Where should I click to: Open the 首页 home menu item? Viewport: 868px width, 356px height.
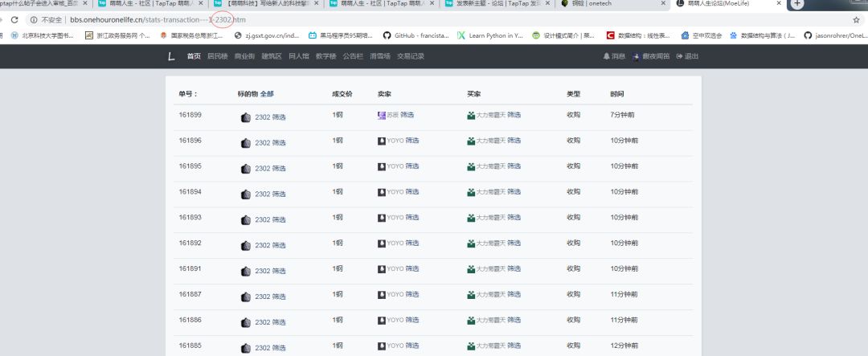pos(194,56)
